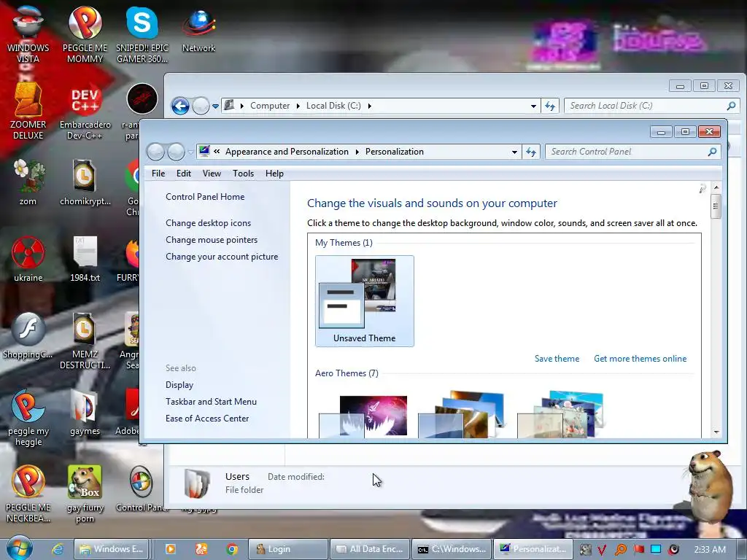Click the magnifier tray icon
Screen dimensions: 747x560
pos(620,550)
